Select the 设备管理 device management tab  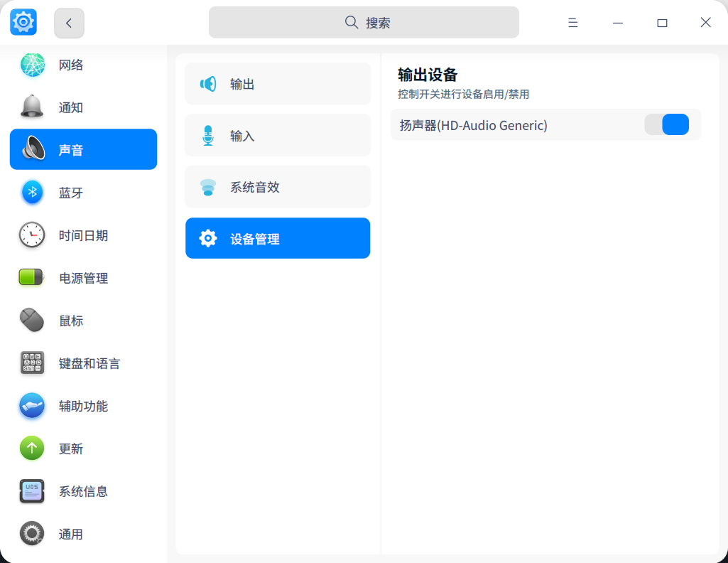(278, 238)
